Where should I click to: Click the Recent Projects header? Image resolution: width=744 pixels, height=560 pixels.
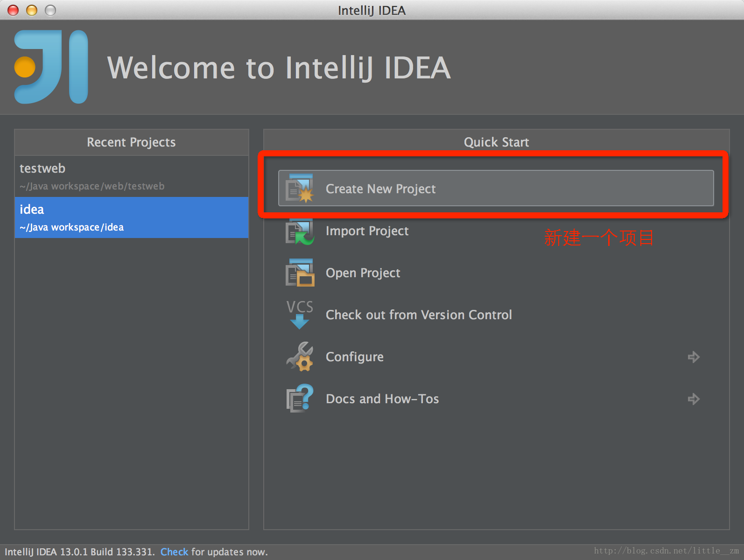pyautogui.click(x=131, y=142)
